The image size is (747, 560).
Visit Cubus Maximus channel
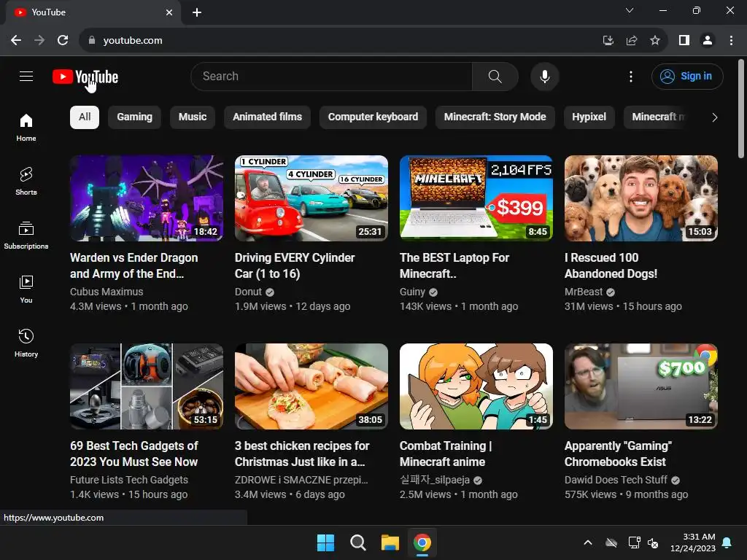(107, 292)
